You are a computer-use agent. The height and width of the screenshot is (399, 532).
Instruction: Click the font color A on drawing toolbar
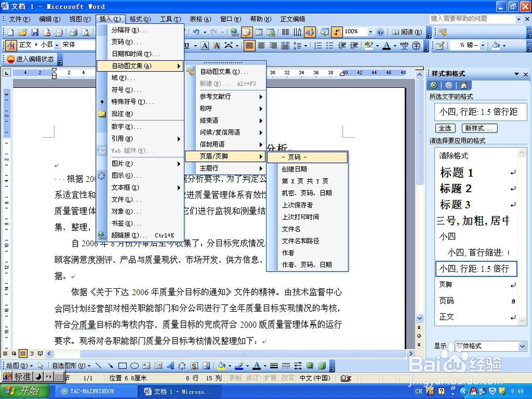click(x=257, y=365)
